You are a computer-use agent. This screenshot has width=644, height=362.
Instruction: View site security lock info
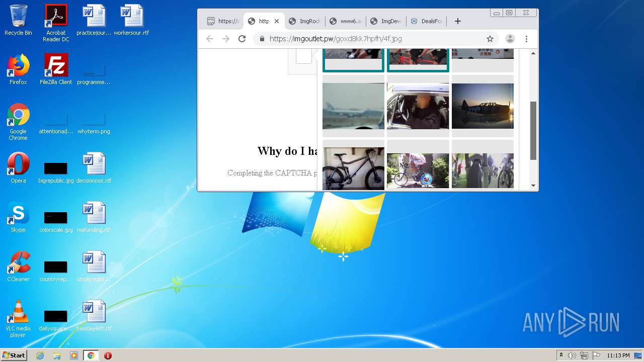(262, 39)
